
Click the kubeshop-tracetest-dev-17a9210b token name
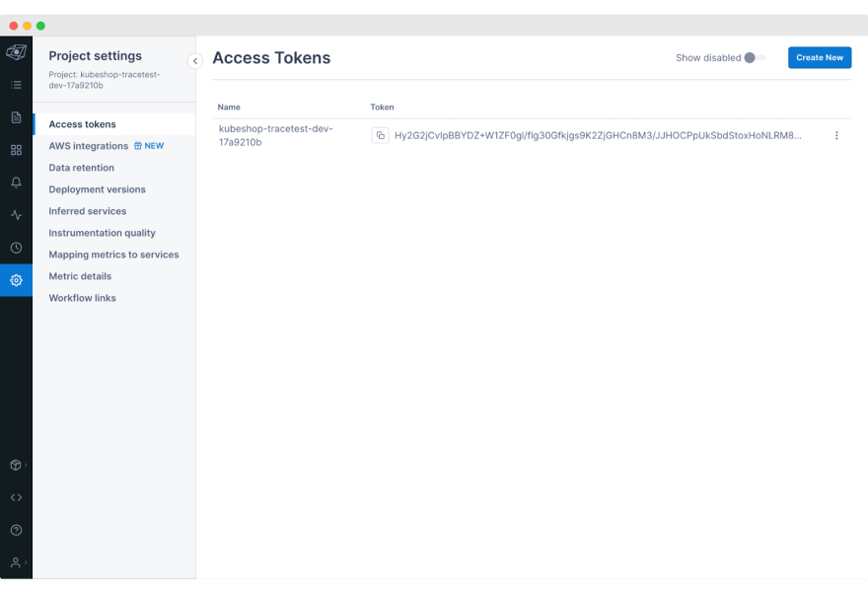click(x=275, y=135)
